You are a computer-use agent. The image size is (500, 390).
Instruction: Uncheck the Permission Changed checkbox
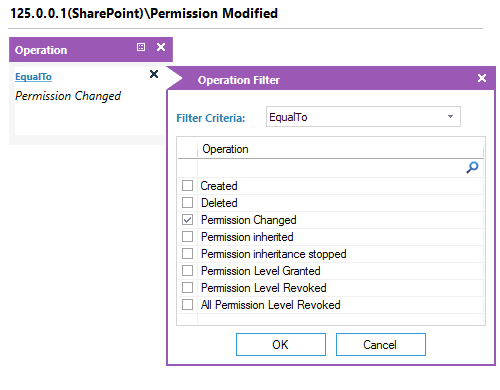click(187, 219)
